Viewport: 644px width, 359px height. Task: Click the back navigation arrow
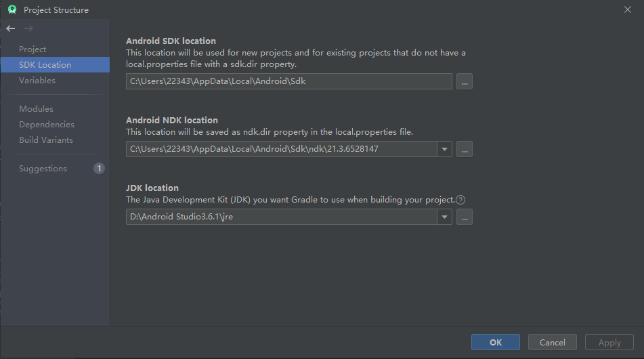click(x=11, y=28)
